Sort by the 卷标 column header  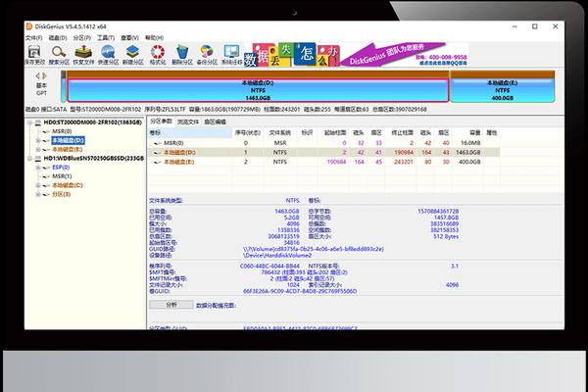[189, 133]
